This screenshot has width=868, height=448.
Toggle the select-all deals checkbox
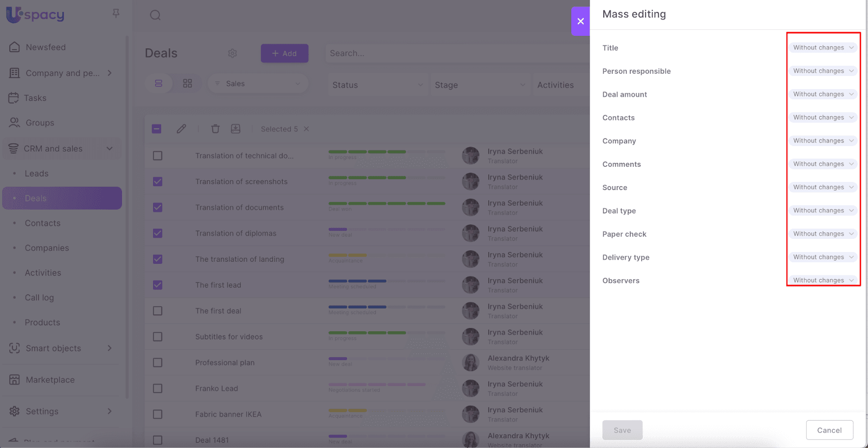pos(156,129)
